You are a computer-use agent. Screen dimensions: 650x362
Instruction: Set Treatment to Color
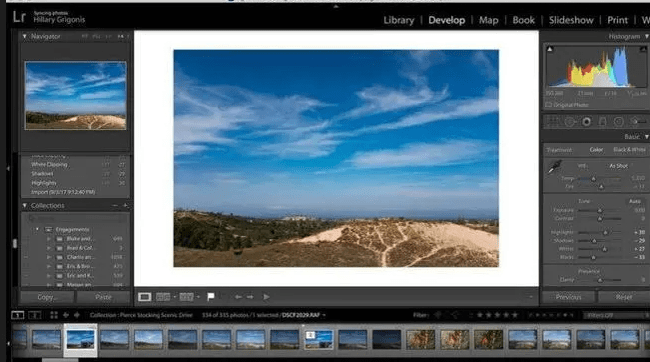coord(596,150)
